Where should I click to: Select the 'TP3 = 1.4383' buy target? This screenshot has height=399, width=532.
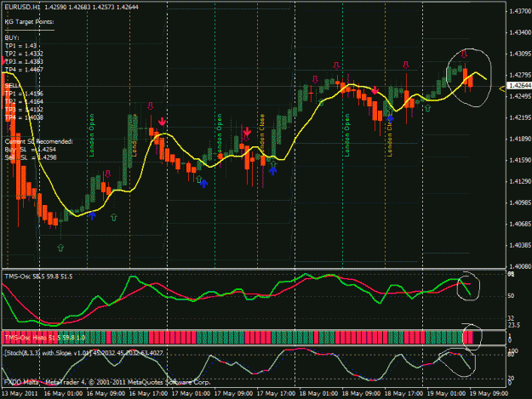coord(24,62)
